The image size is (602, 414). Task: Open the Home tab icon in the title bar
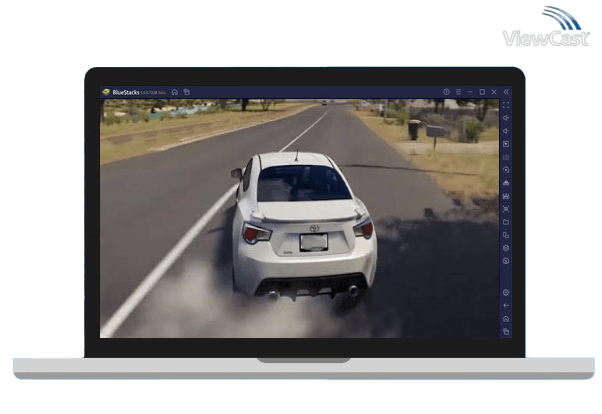point(175,92)
